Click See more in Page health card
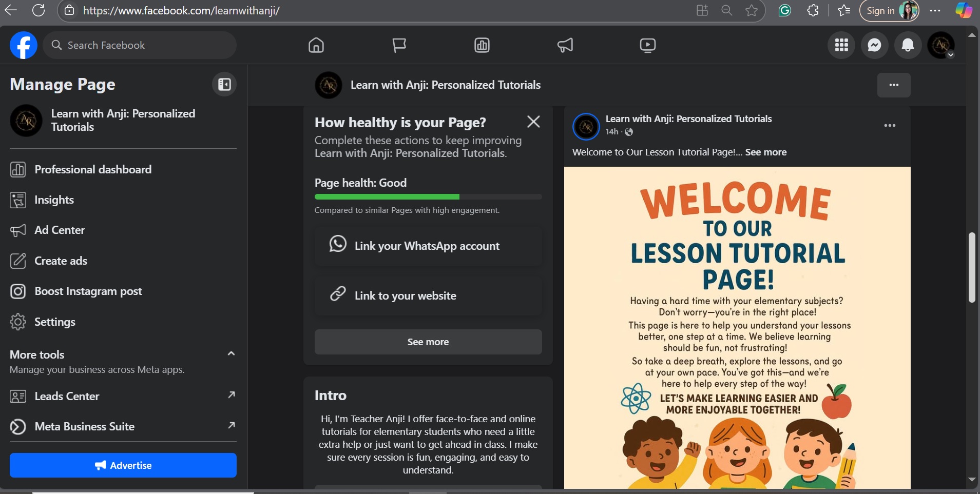Image resolution: width=980 pixels, height=494 pixels. pyautogui.click(x=428, y=342)
